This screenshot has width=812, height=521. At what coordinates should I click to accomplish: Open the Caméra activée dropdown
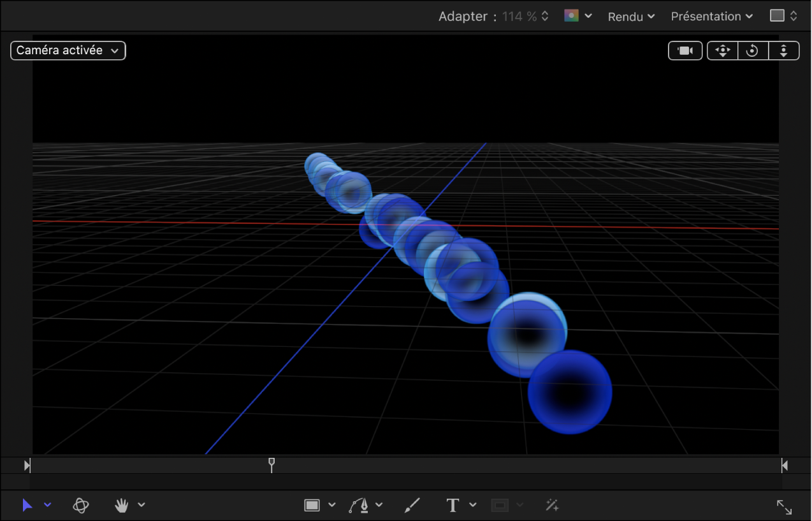68,50
